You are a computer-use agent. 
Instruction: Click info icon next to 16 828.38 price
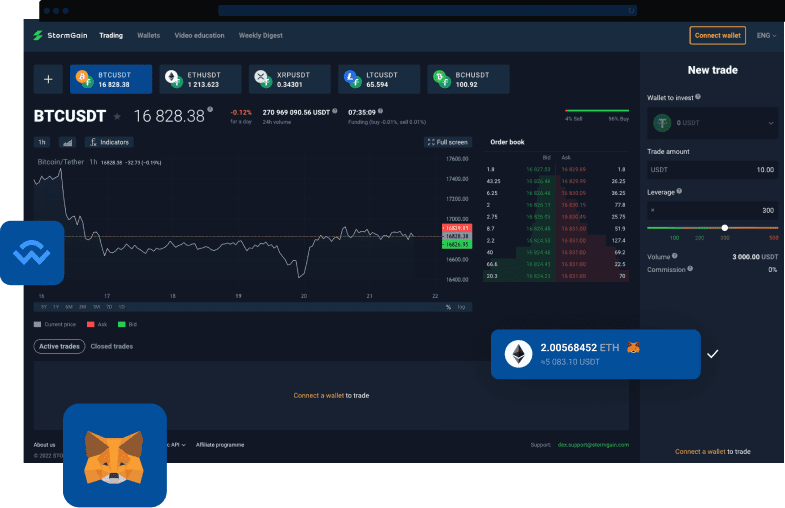(x=210, y=109)
